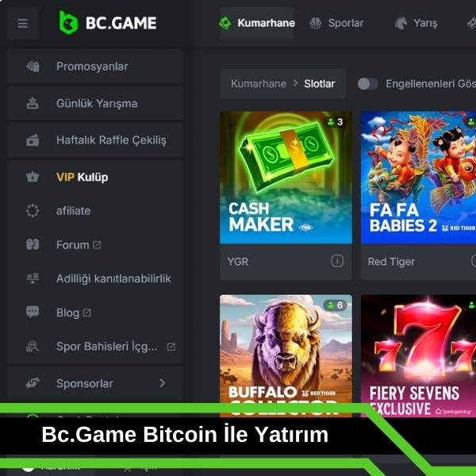Go to the Yarış tab

(416, 23)
